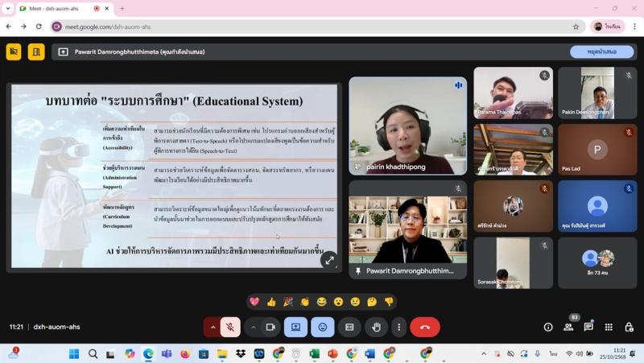This screenshot has width=644, height=363.
Task: Toggle the raise hand button
Action: (x=376, y=327)
